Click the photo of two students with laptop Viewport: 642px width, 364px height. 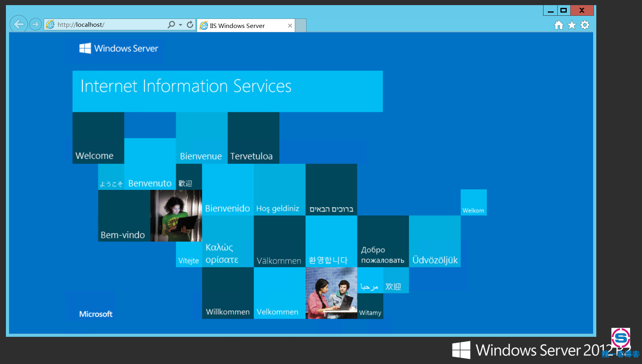click(x=331, y=293)
